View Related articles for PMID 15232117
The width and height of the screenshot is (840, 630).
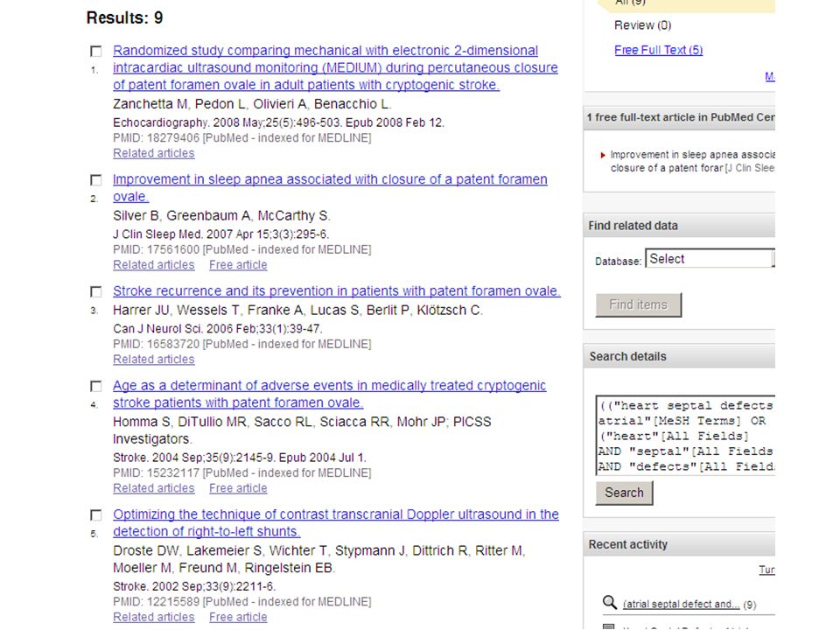154,488
